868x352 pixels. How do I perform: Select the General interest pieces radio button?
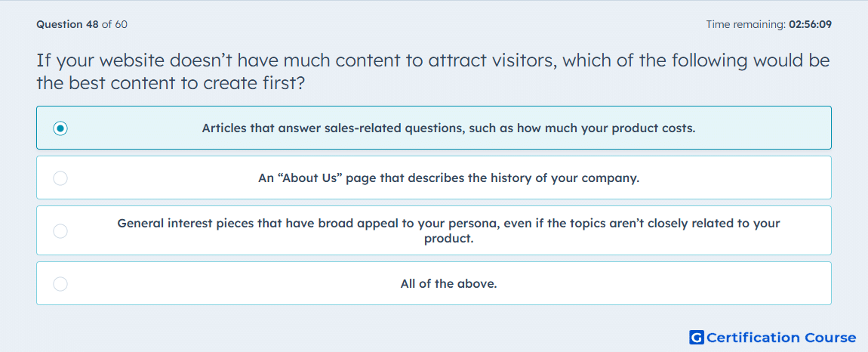tap(60, 231)
